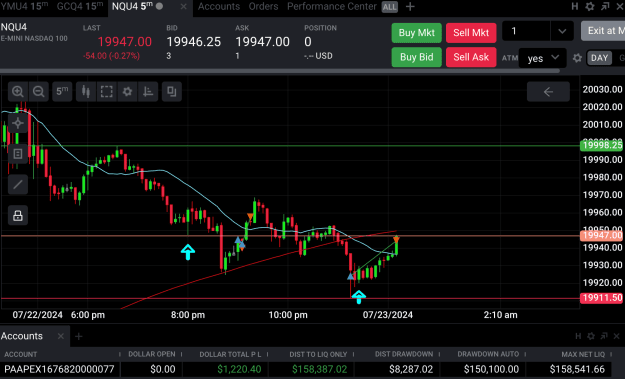625x379 pixels.
Task: Click the DIST TO LIQ ONLY column header
Action: click(318, 354)
